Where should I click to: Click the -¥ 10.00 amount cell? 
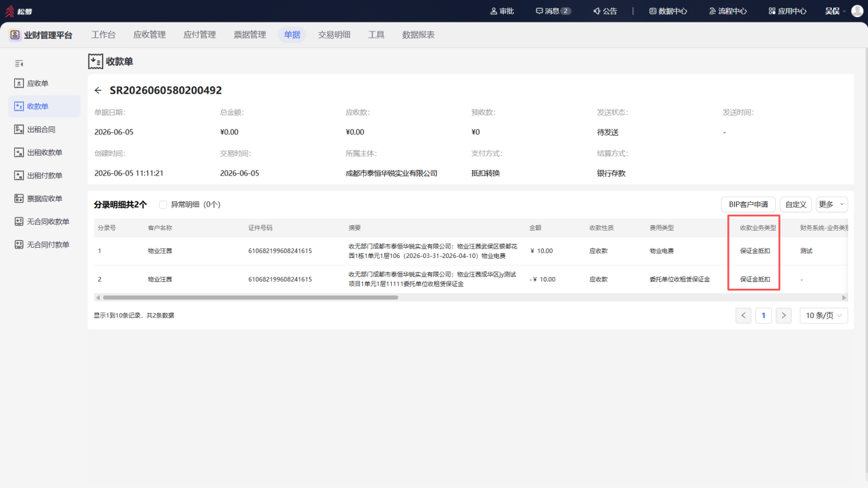click(542, 279)
